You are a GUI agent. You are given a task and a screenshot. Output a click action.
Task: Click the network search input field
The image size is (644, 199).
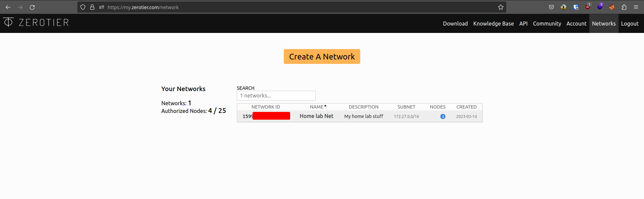[x=276, y=95]
